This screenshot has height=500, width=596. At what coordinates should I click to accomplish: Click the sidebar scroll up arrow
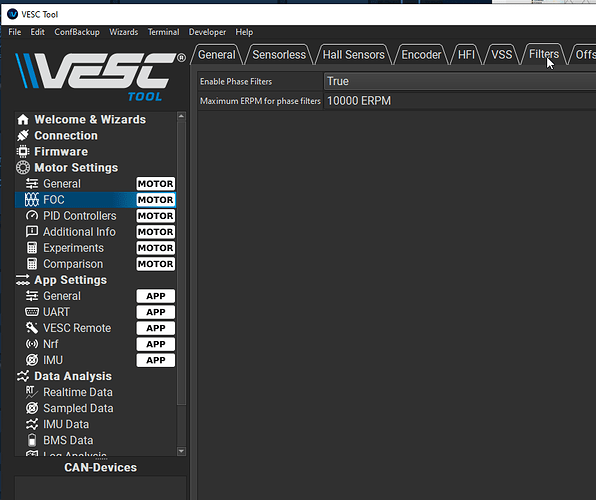pos(181,116)
